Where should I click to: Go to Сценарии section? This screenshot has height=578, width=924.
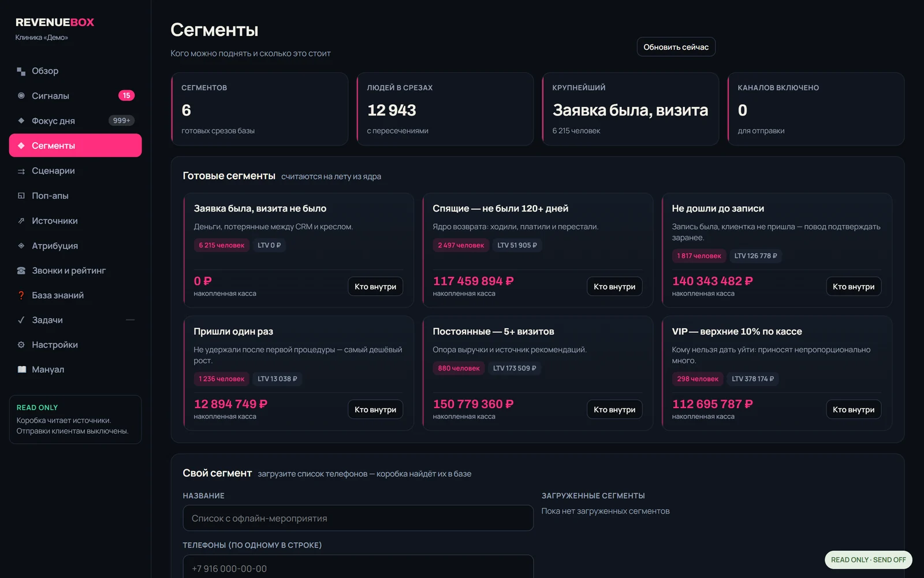(x=75, y=171)
